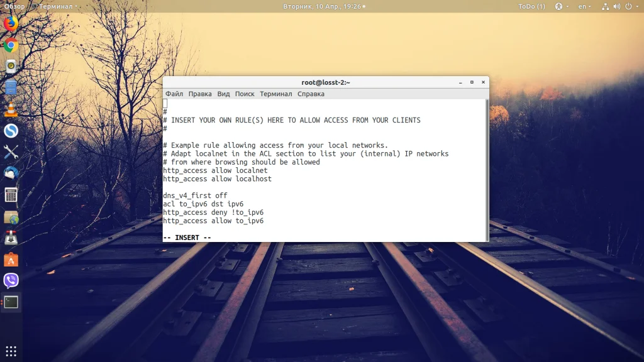Viewport: 644px width, 362px height.
Task: Expand the system menu arrow beside power
Action: click(x=637, y=6)
